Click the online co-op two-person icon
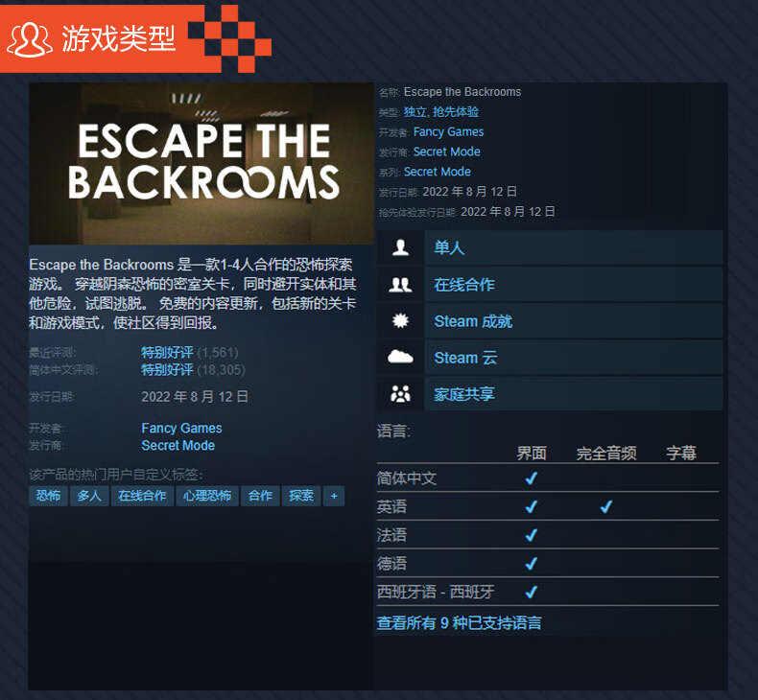 (400, 285)
